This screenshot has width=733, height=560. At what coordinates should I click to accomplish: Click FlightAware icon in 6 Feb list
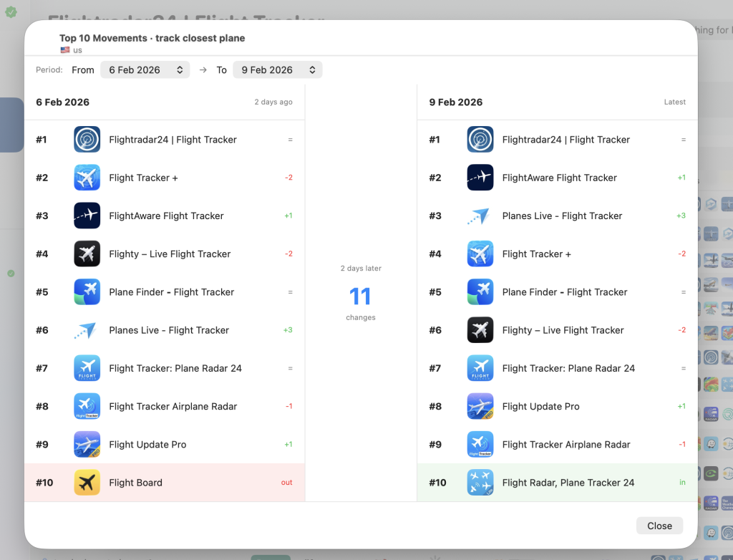87,216
